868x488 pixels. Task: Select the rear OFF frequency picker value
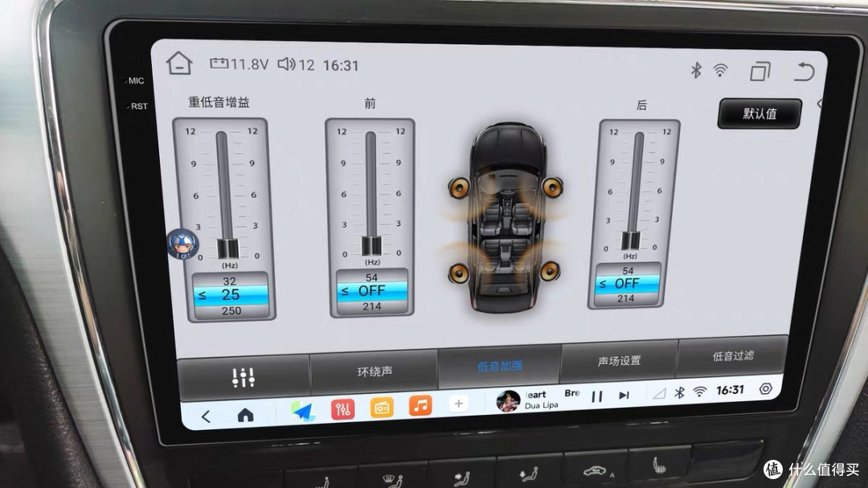(627, 284)
